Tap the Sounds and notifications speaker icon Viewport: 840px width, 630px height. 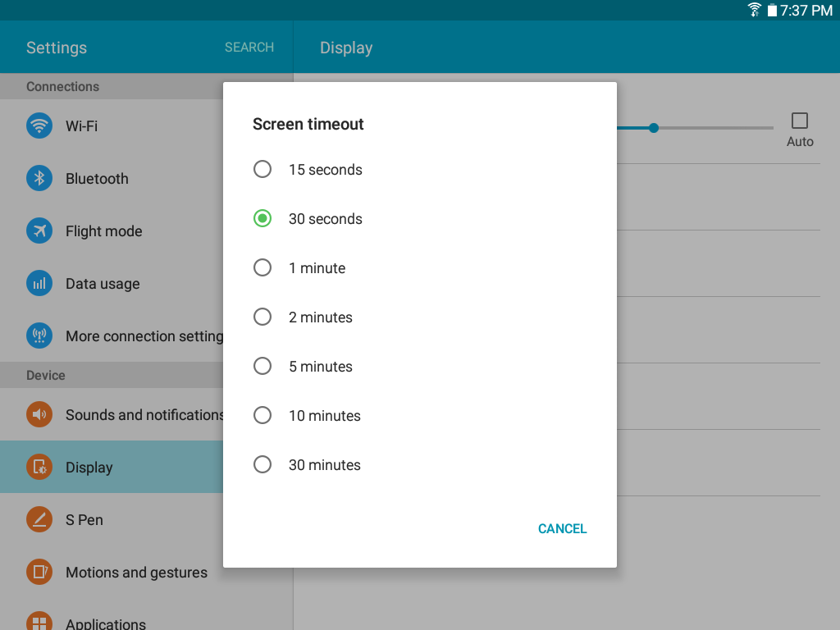(39, 414)
